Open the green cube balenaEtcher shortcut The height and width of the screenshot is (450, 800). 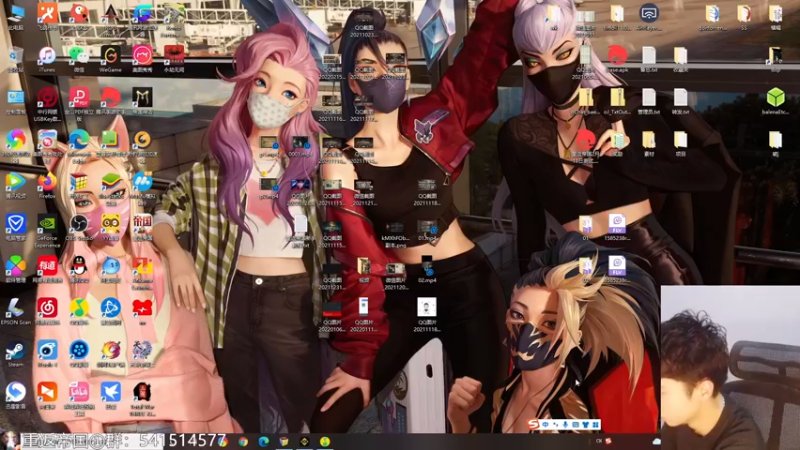(775, 97)
